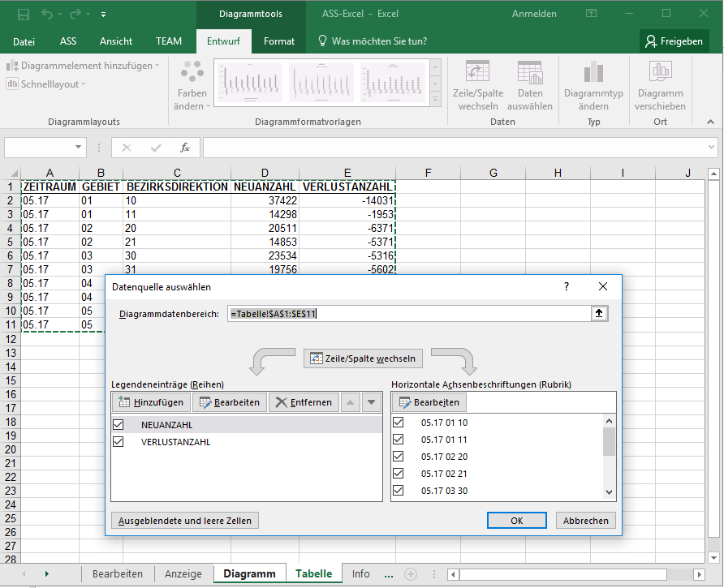The image size is (724, 588).
Task: Move the series down with the arrow
Action: (371, 402)
